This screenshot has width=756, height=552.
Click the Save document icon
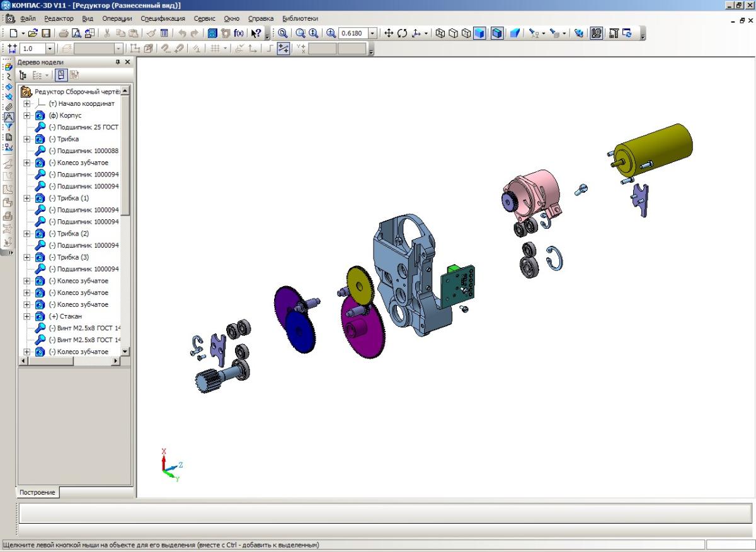[46, 33]
